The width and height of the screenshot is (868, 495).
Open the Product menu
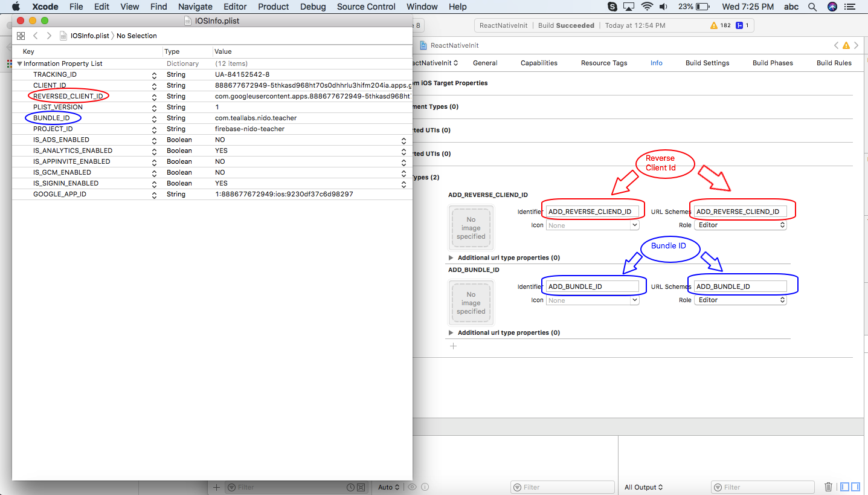pos(274,7)
